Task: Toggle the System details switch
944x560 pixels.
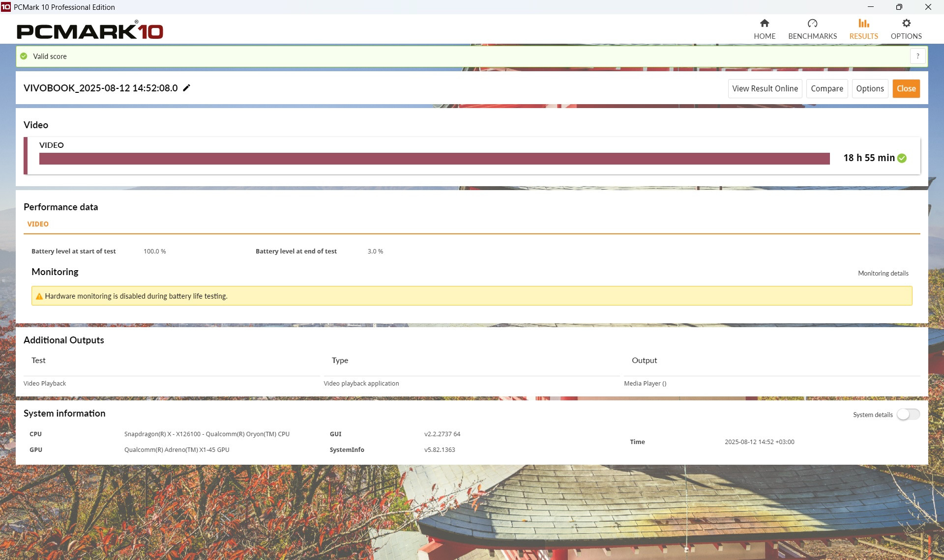Action: coord(908,415)
